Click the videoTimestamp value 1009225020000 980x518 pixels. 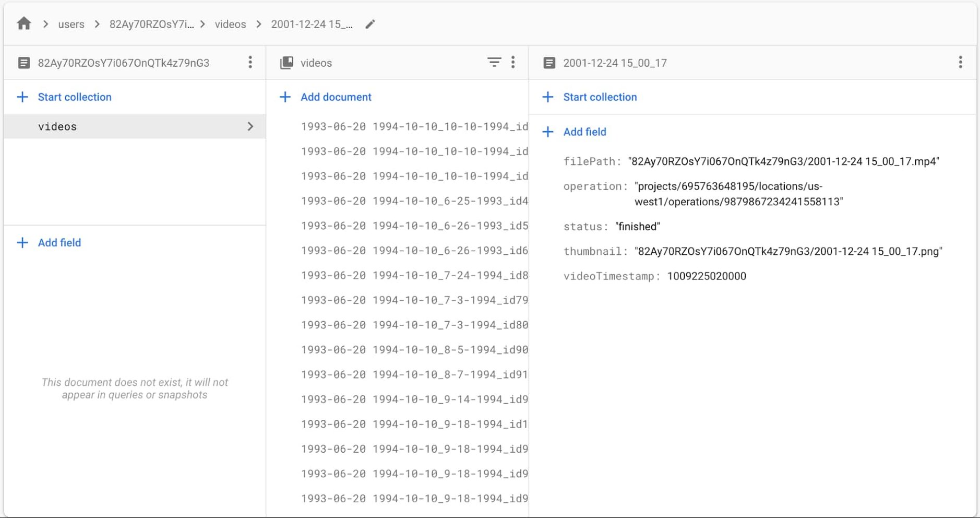point(707,276)
